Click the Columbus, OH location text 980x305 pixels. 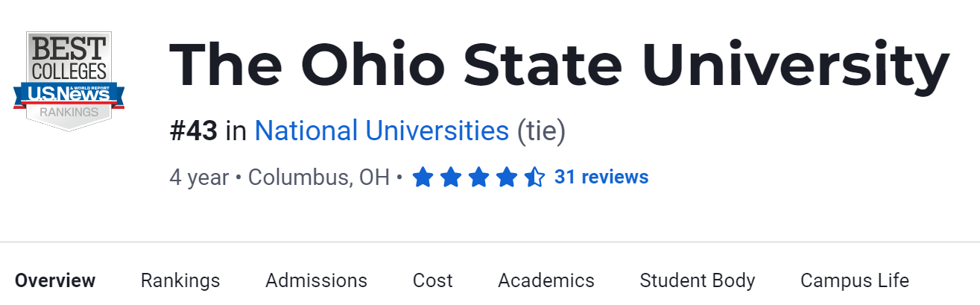[x=319, y=177]
